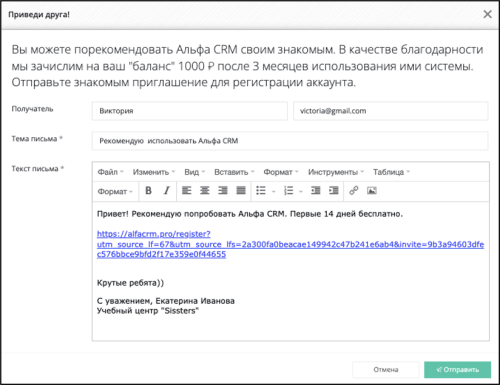Click the Отмена button
500x385 pixels.
[386, 370]
